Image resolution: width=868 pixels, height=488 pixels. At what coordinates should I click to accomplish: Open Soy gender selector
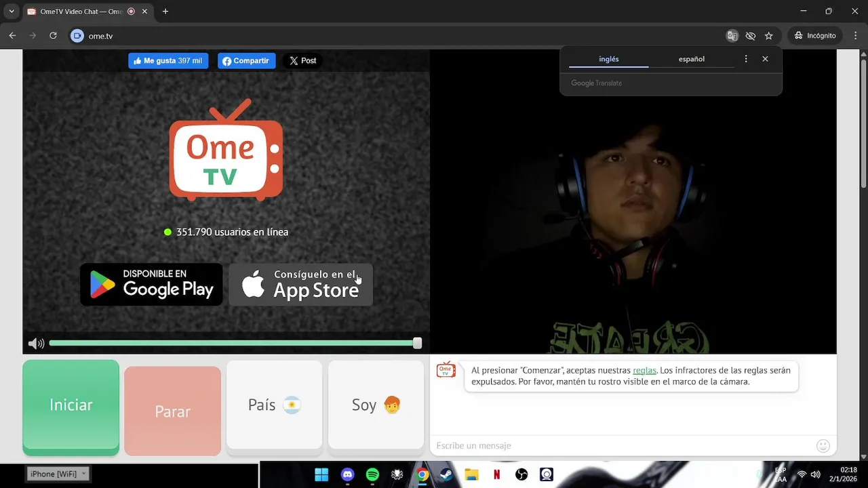tap(376, 405)
